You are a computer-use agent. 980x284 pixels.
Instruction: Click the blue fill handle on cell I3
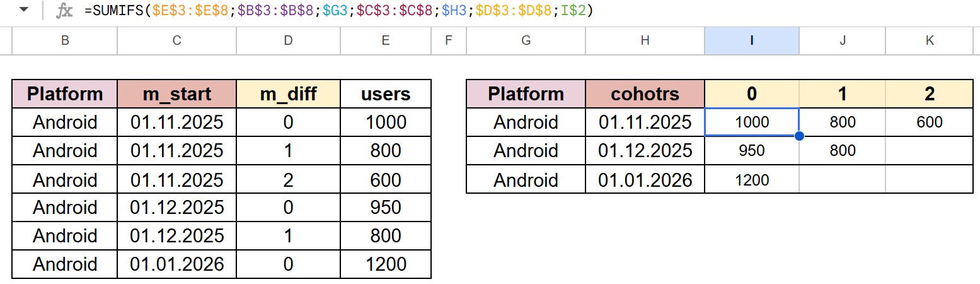799,136
